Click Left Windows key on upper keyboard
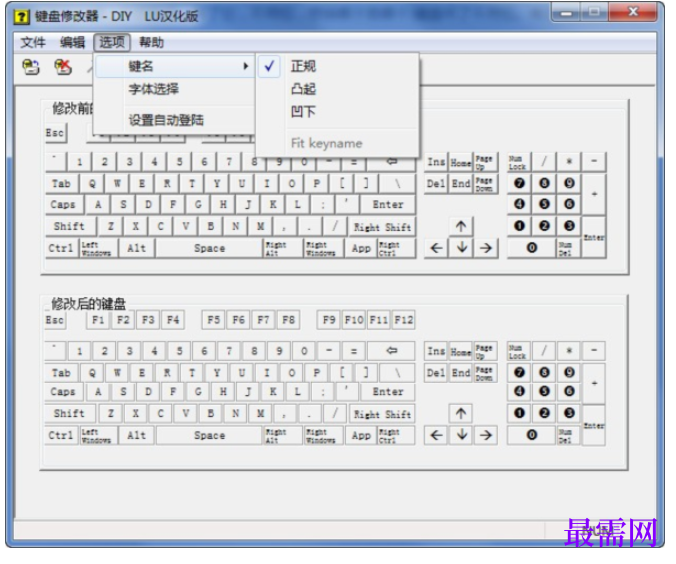 click(x=98, y=249)
